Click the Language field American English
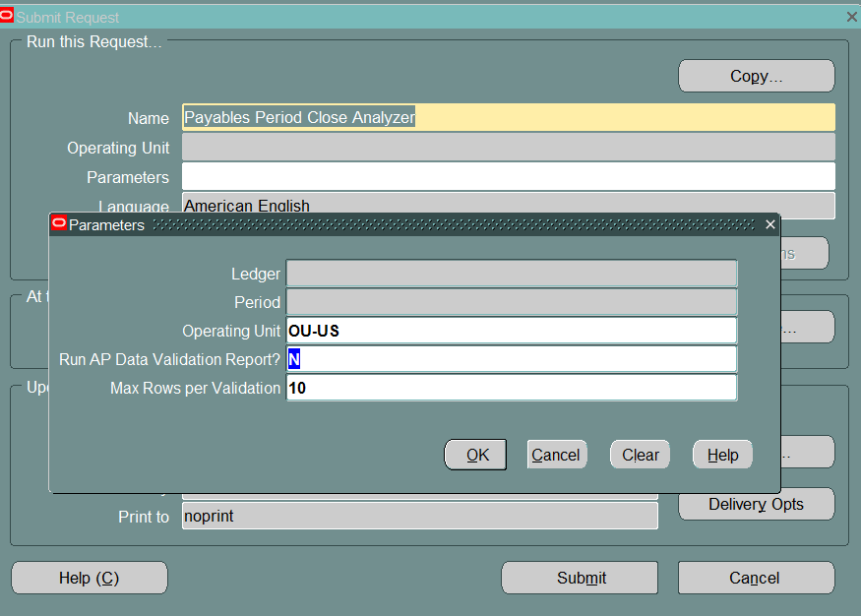This screenshot has width=861, height=616. (x=509, y=205)
